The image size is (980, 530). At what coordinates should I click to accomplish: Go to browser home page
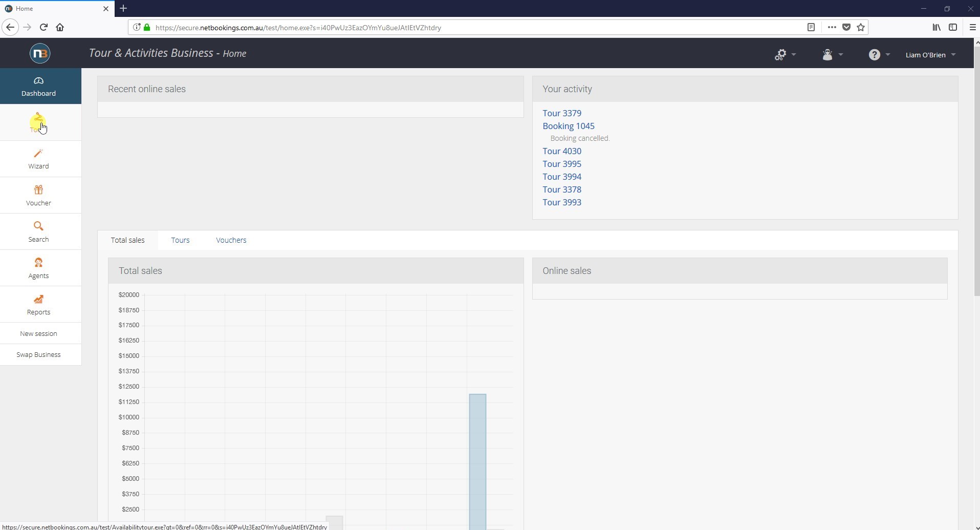tap(60, 27)
